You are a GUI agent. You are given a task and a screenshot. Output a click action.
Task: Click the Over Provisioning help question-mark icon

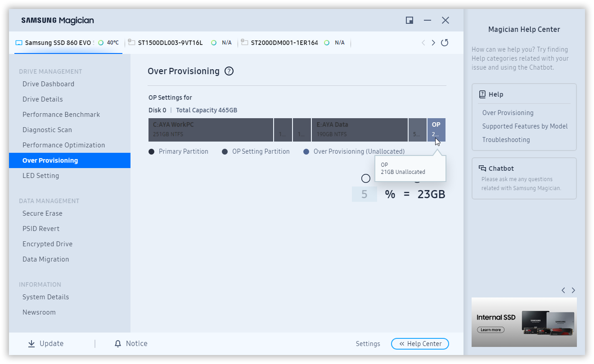229,71
